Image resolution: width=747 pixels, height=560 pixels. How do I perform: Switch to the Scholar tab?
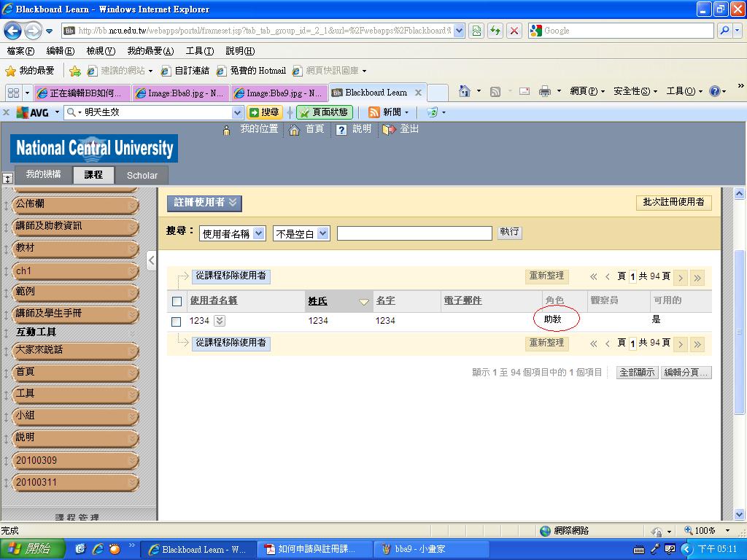pos(142,176)
